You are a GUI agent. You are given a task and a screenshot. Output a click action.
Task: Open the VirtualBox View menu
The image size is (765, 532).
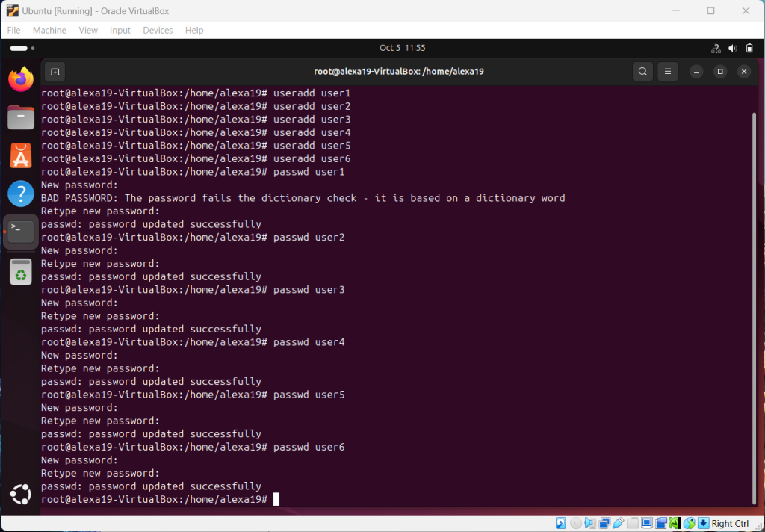(x=88, y=31)
